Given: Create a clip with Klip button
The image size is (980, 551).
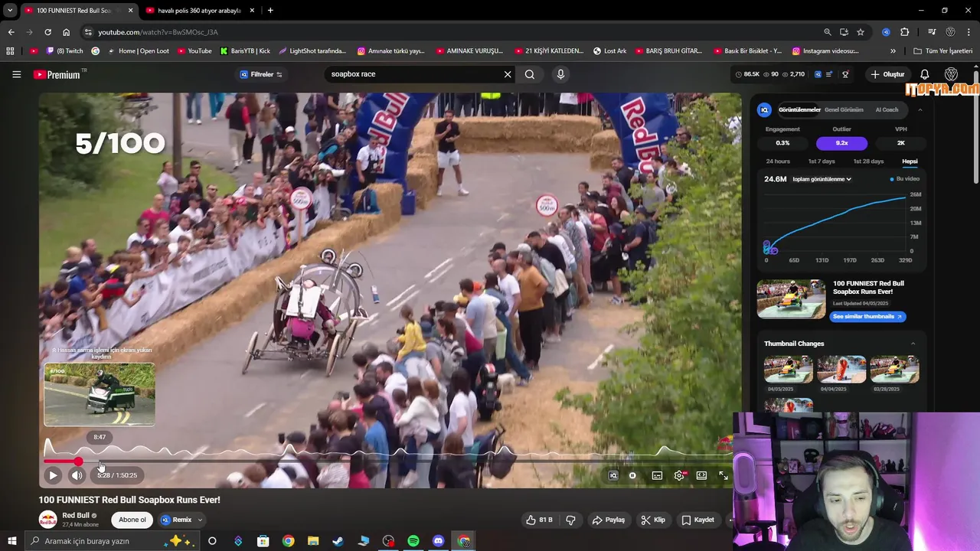Looking at the screenshot, I should [x=653, y=520].
